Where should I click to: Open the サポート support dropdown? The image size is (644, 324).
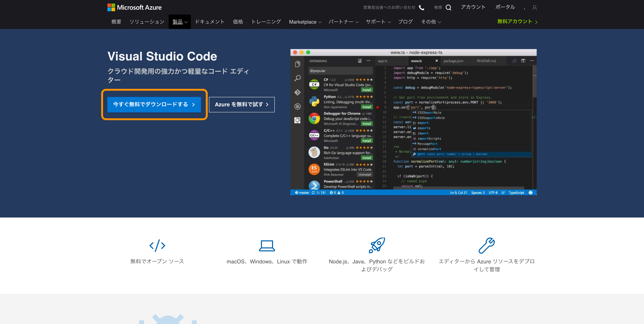point(378,22)
